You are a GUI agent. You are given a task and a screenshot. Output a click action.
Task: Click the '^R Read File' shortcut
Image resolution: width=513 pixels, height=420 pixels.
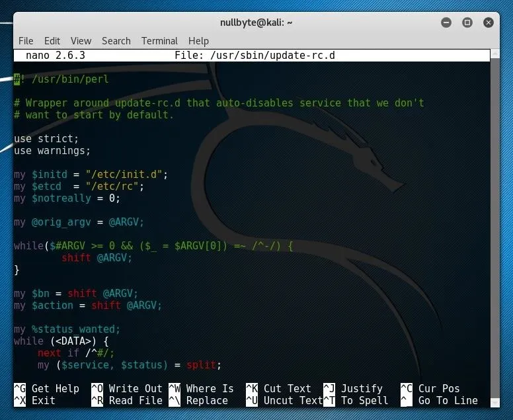[127, 401]
